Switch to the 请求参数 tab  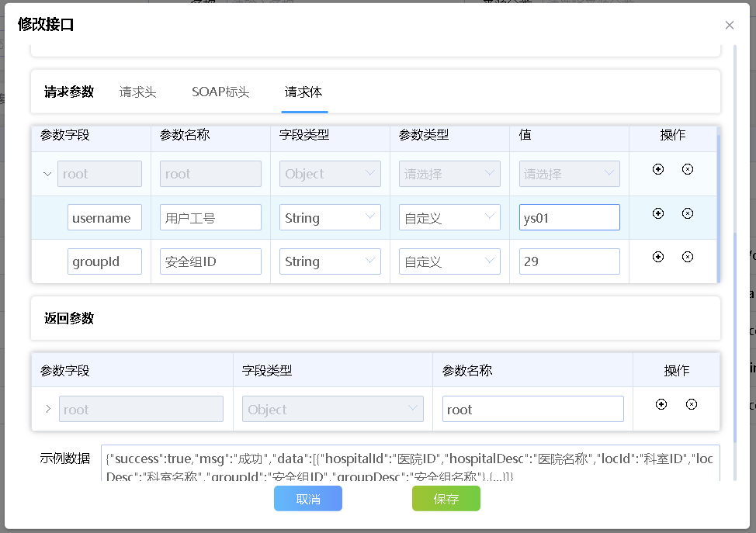69,91
